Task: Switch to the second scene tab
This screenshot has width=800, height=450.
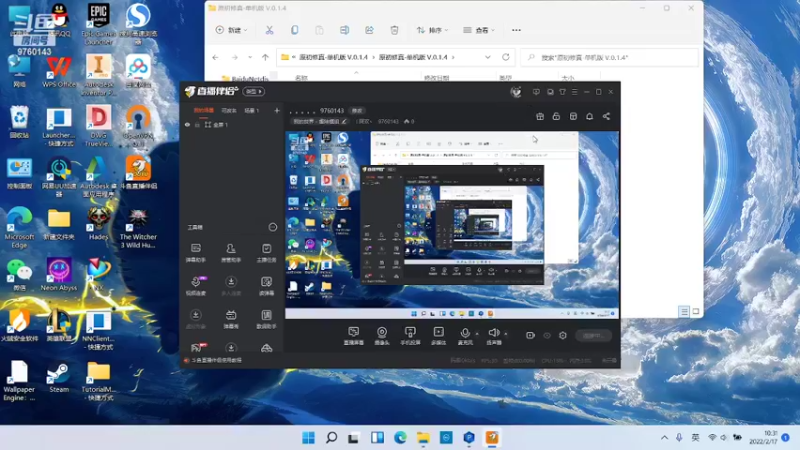Action: [229, 110]
